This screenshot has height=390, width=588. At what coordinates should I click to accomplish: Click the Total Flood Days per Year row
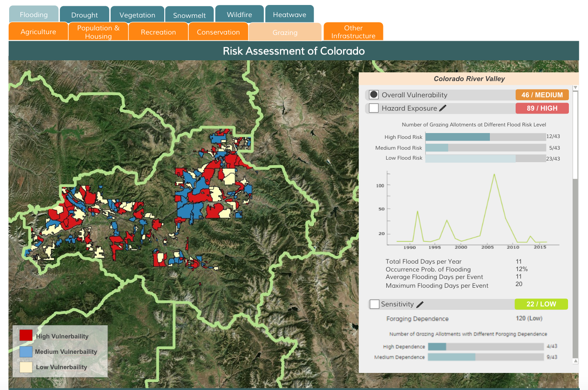[454, 262]
